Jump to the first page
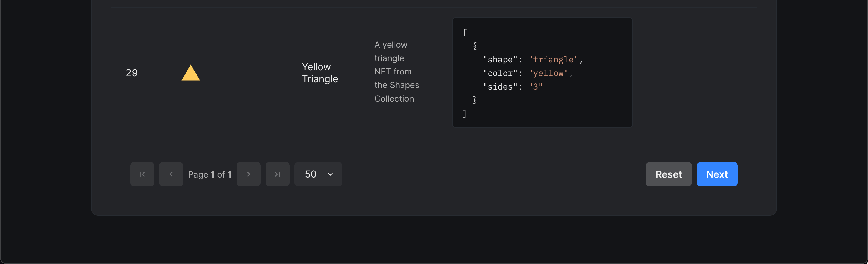 pyautogui.click(x=142, y=174)
